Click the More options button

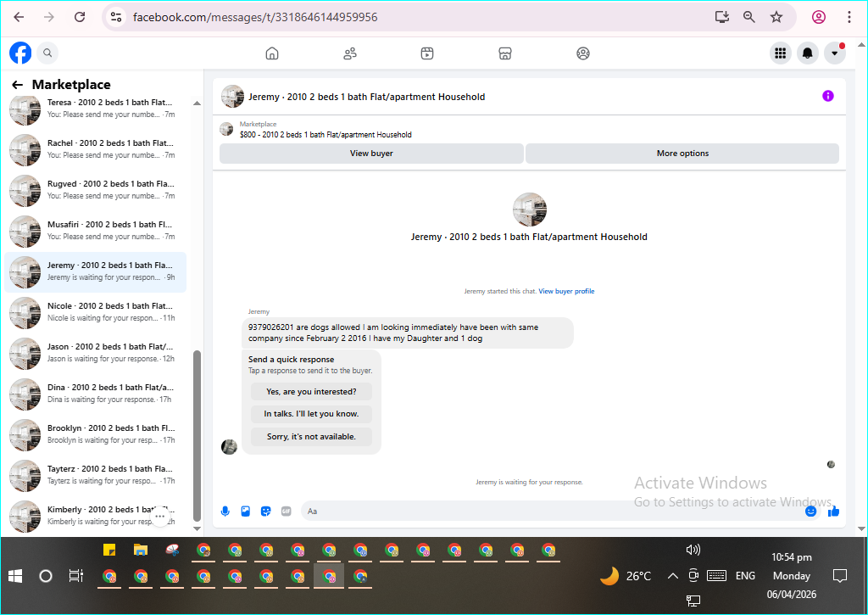[682, 154]
